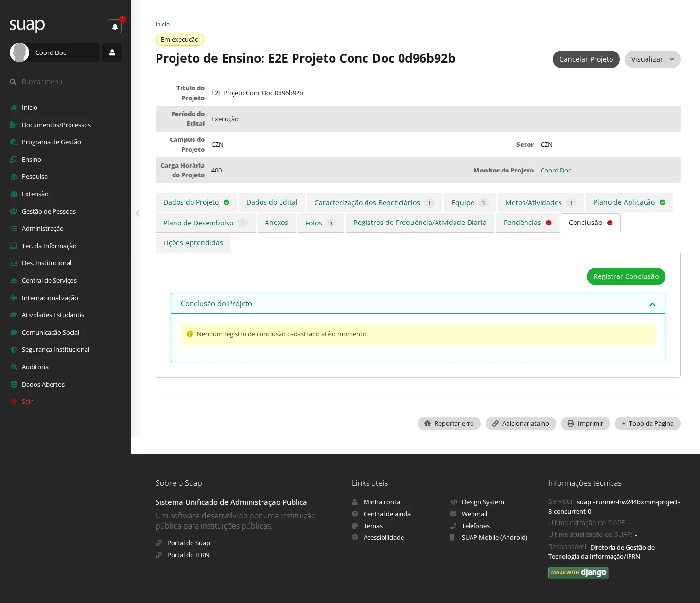700x603 pixels.
Task: Click the Central de Serviços icon
Action: (x=14, y=280)
